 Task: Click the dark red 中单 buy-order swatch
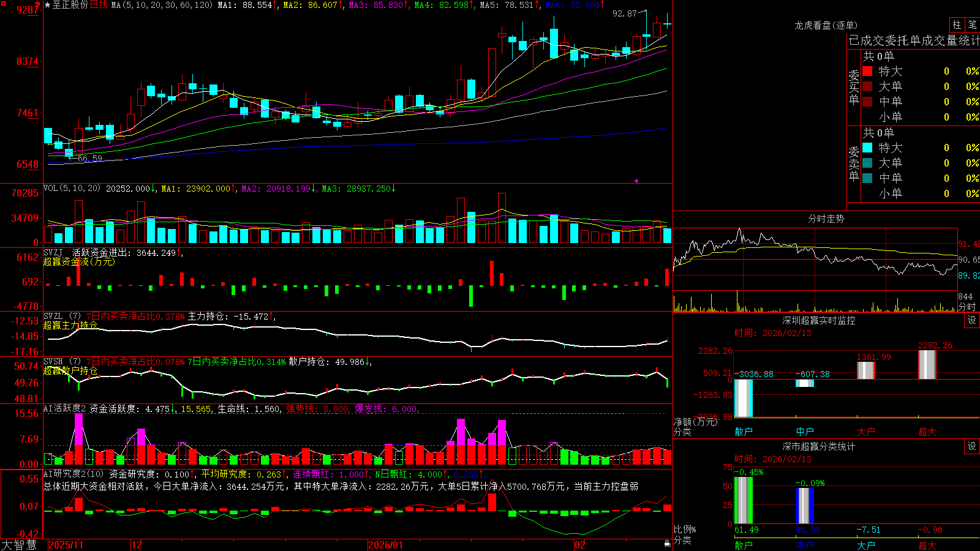click(x=867, y=102)
